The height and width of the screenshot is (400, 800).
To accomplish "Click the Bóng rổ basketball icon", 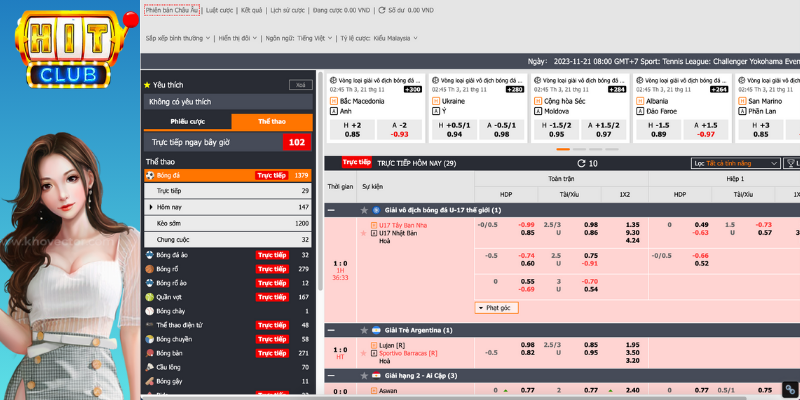I will point(149,269).
